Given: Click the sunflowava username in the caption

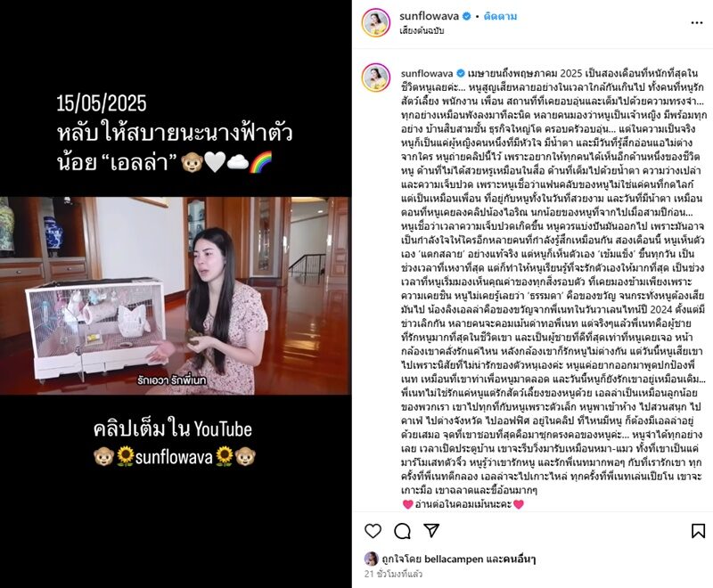Looking at the screenshot, I should (x=427, y=73).
